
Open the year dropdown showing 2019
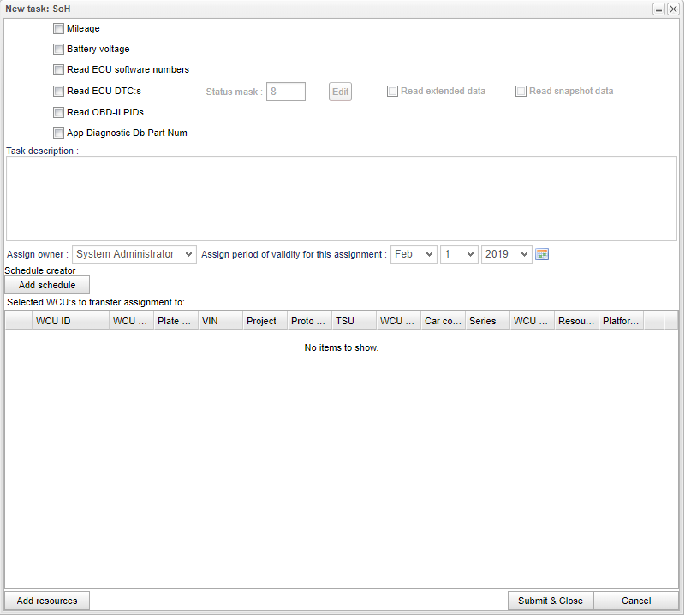pyautogui.click(x=506, y=254)
